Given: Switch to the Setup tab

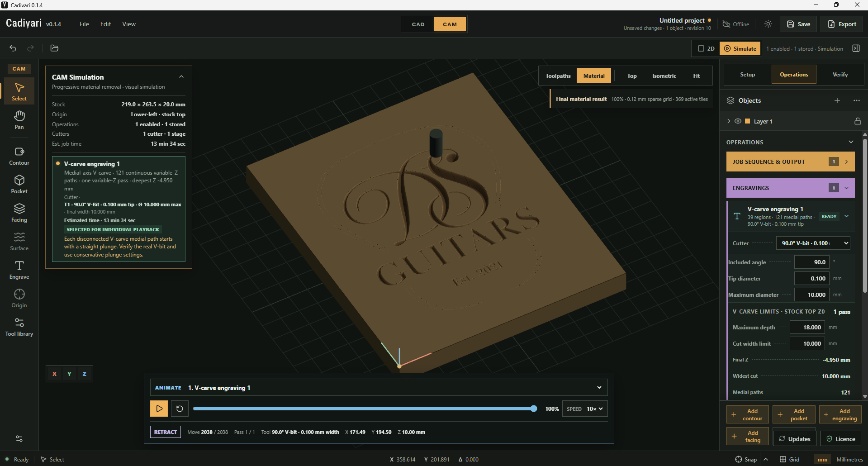Looking at the screenshot, I should (x=747, y=75).
